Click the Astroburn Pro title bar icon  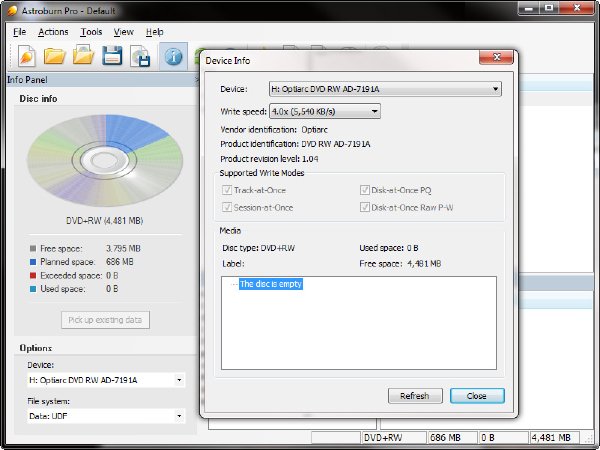click(x=12, y=10)
